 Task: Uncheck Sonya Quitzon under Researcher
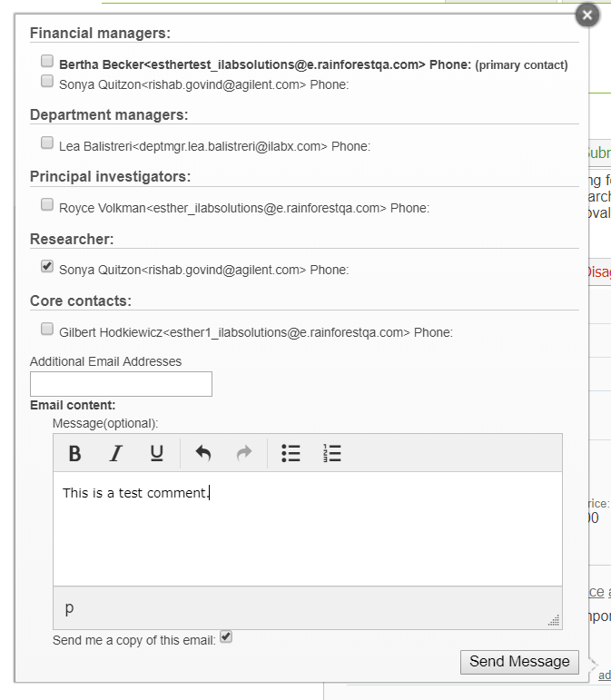pos(47,267)
